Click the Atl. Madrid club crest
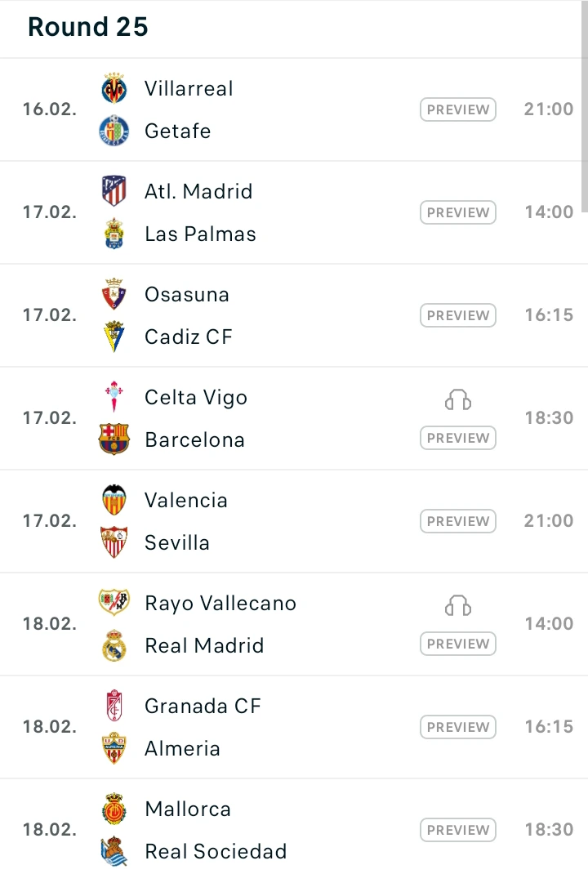Screen dimensions: 588x874 [114, 191]
